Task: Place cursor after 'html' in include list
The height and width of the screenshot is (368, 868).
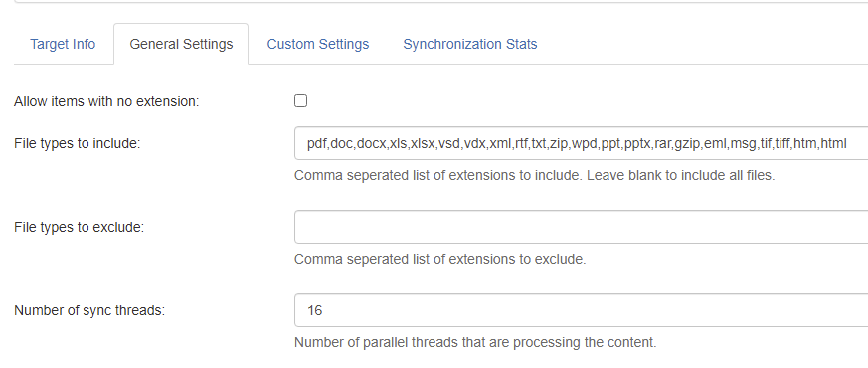Action: tap(847, 144)
